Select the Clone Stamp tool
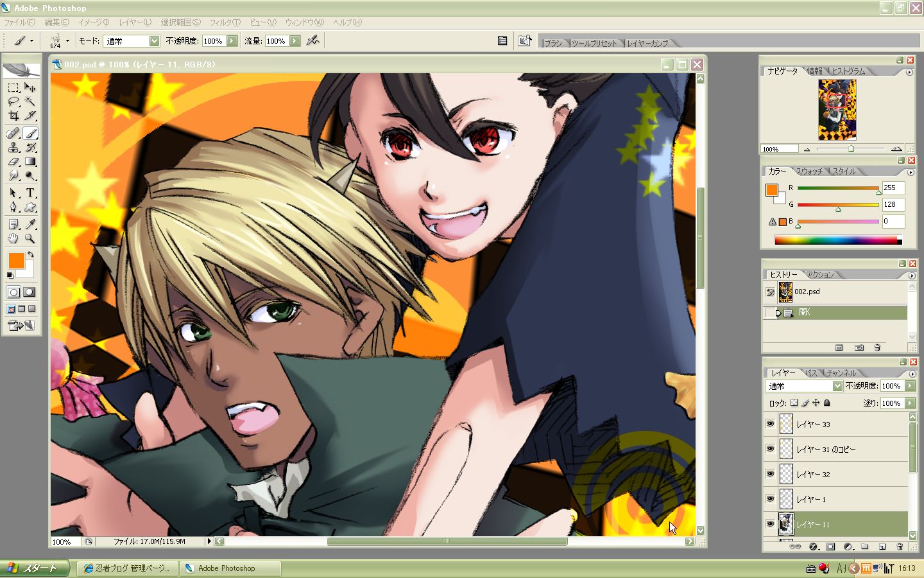This screenshot has width=924, height=578. click(x=13, y=148)
